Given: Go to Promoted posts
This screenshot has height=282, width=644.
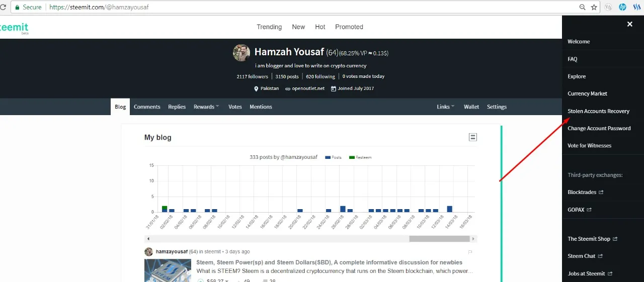Looking at the screenshot, I should pyautogui.click(x=349, y=27).
